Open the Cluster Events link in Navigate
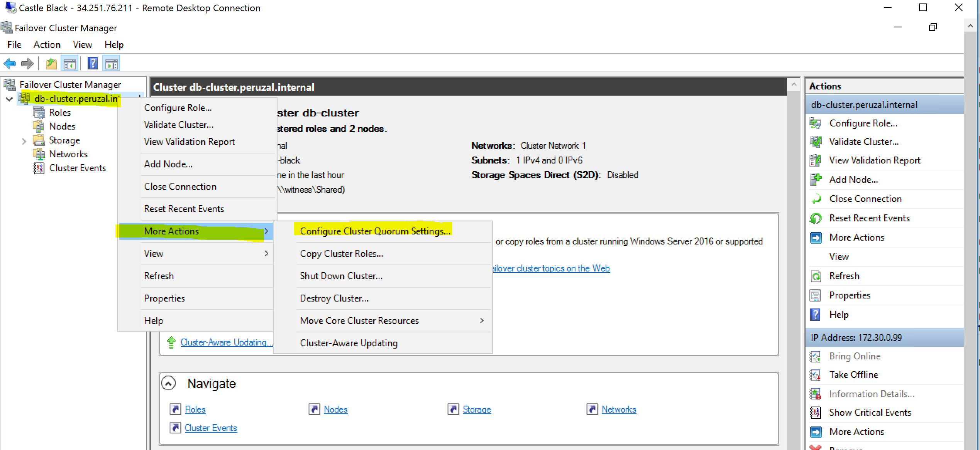 pos(211,428)
